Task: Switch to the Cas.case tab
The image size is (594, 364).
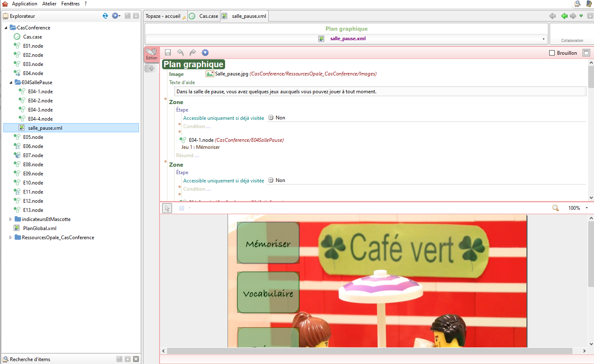Action: tap(204, 16)
